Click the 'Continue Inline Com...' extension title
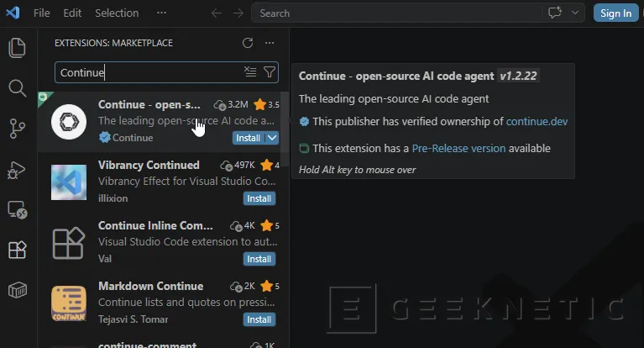 (155, 225)
